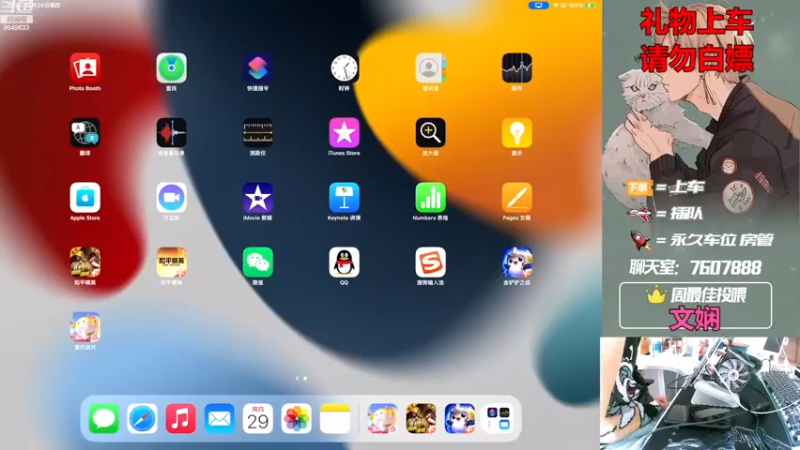Open the Pages app
Screen dimensions: 800x450
pyautogui.click(x=517, y=197)
